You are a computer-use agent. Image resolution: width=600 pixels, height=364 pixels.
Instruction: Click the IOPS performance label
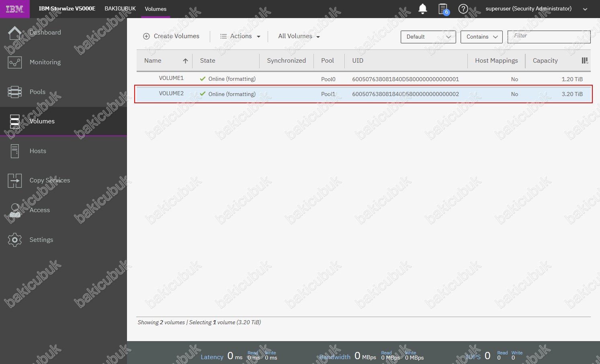pos(473,357)
